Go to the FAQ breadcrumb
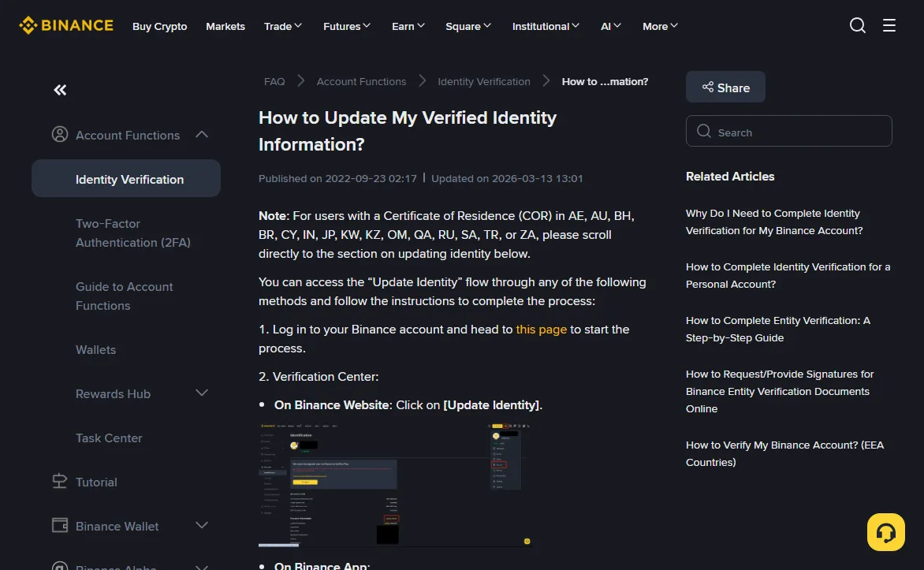Viewport: 924px width, 570px height. point(274,81)
